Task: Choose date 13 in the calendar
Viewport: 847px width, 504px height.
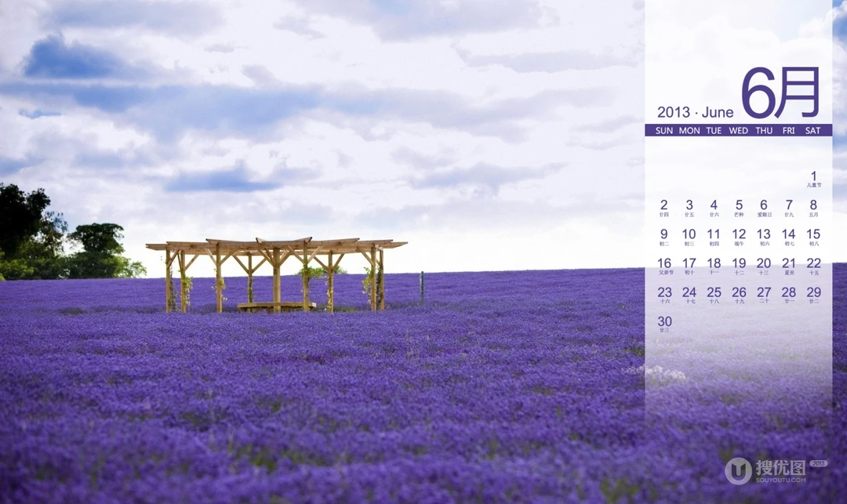Action: 764,237
